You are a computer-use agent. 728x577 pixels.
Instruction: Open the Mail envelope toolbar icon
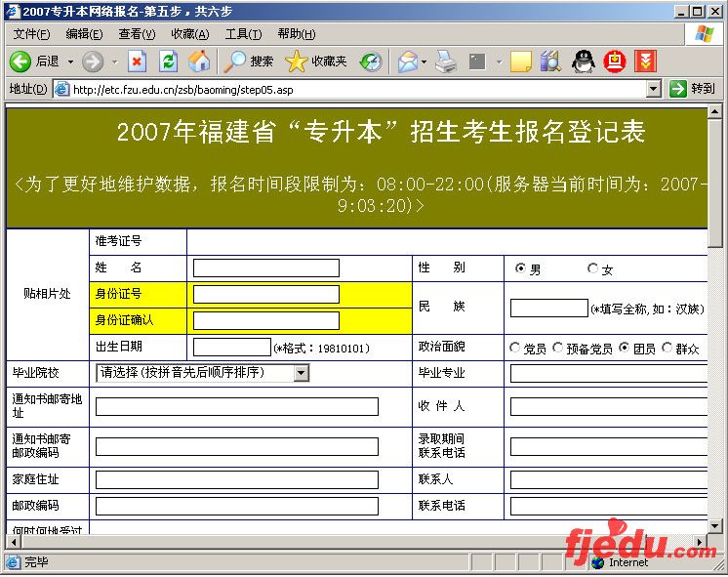(x=407, y=62)
